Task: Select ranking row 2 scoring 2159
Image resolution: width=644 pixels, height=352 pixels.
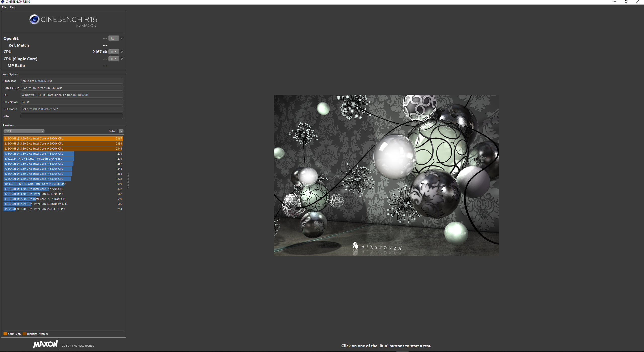Action: tap(63, 144)
